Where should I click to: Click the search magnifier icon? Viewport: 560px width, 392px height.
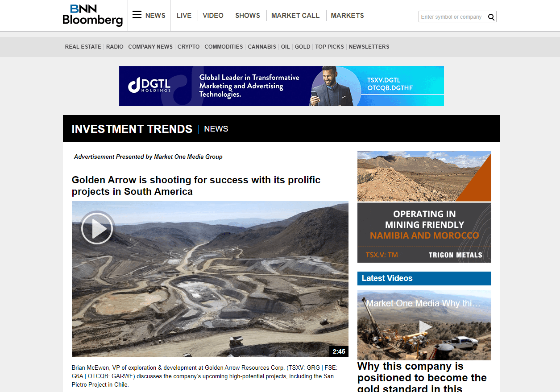[491, 17]
